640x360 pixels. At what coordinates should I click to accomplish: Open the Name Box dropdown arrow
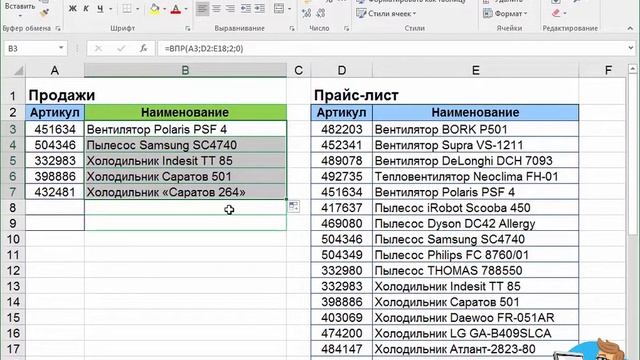point(61,48)
